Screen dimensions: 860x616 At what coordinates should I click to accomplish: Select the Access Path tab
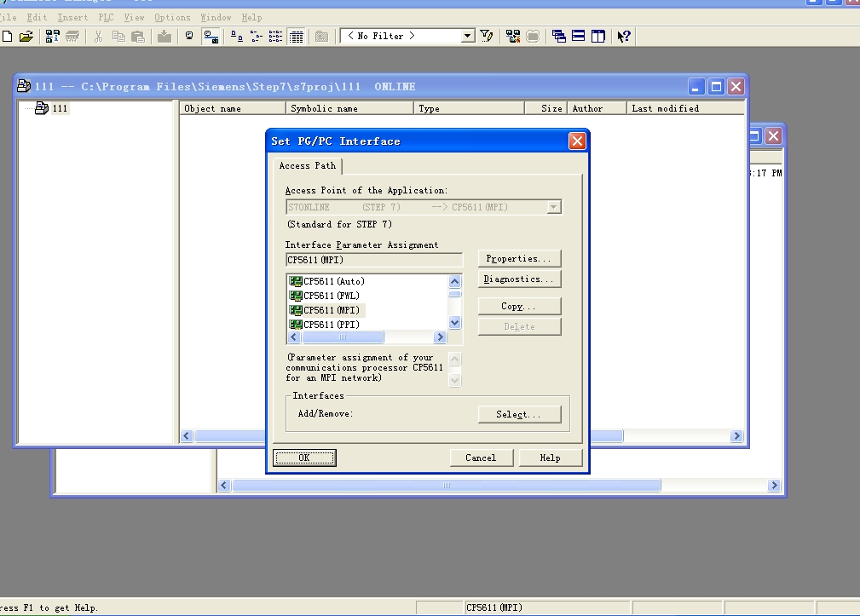(307, 165)
